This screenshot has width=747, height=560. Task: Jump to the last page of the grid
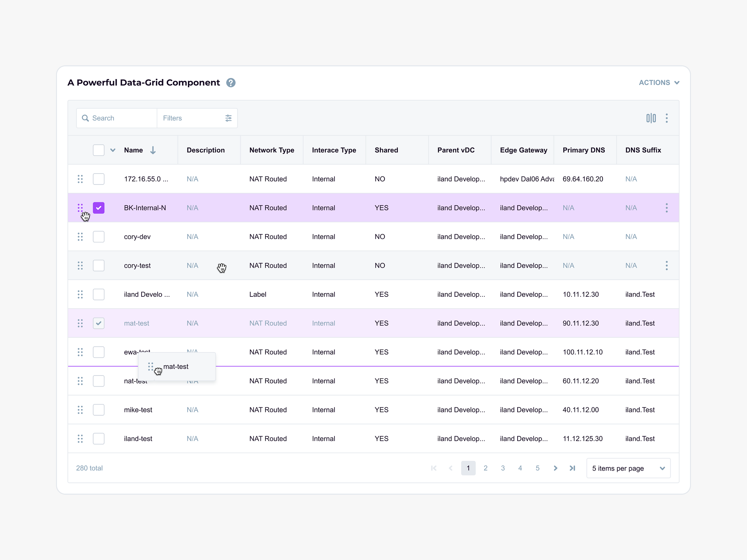[x=572, y=468]
